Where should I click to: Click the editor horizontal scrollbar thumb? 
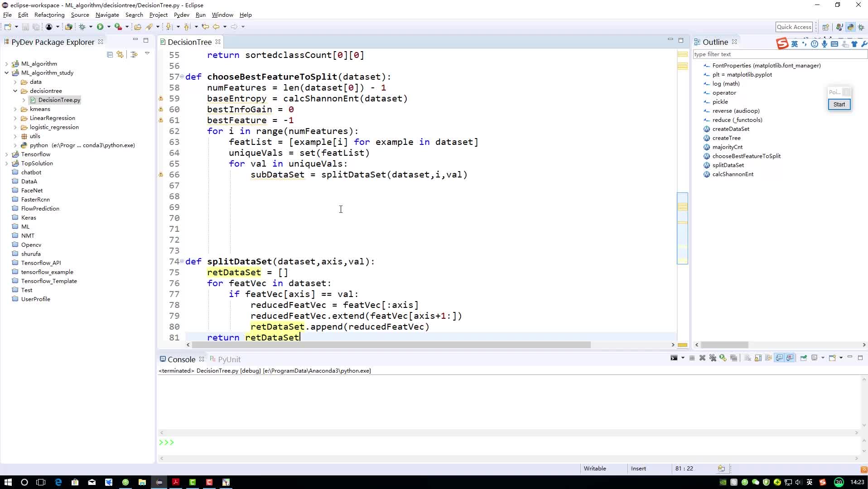391,345
